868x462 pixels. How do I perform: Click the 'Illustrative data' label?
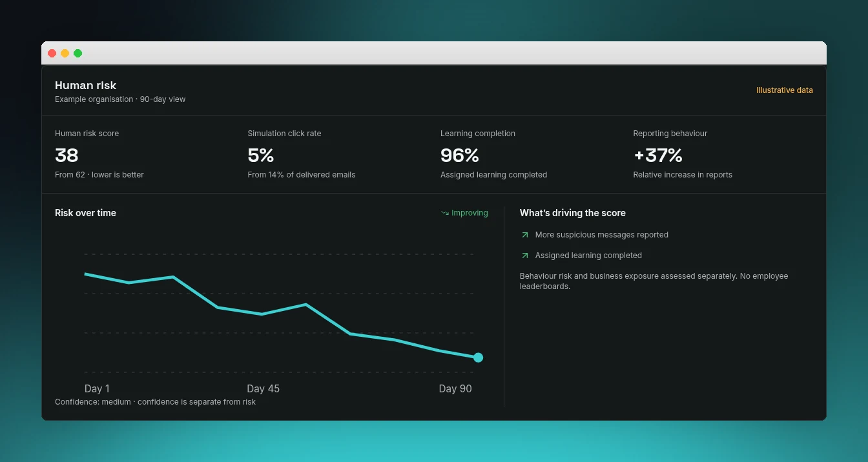point(785,90)
